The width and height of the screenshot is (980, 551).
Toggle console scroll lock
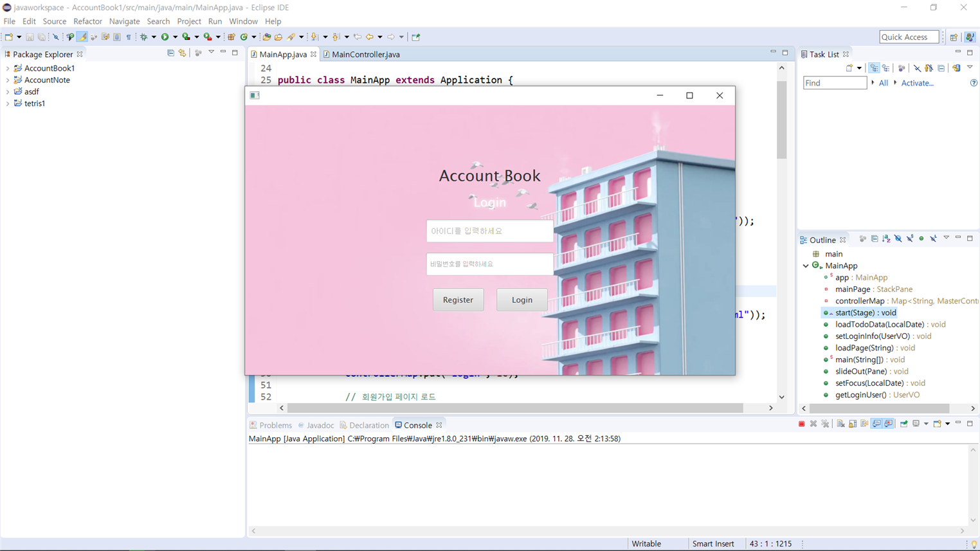pos(852,424)
